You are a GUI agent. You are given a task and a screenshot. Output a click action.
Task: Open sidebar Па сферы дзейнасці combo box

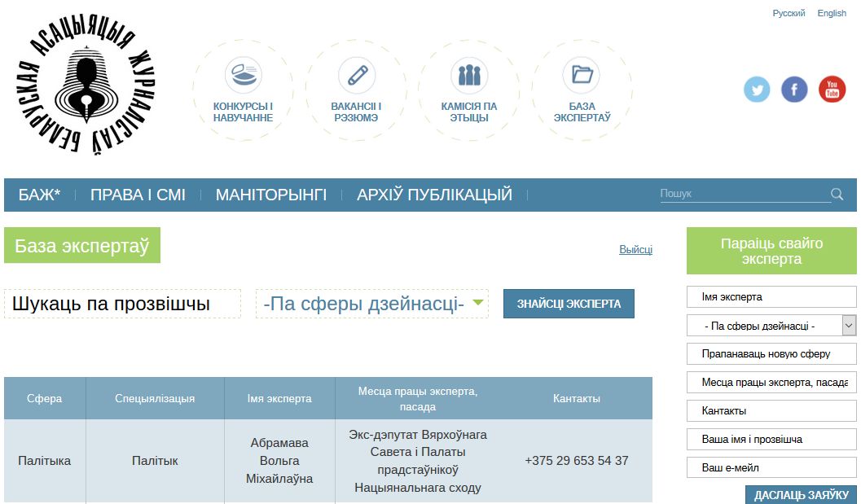[771, 326]
